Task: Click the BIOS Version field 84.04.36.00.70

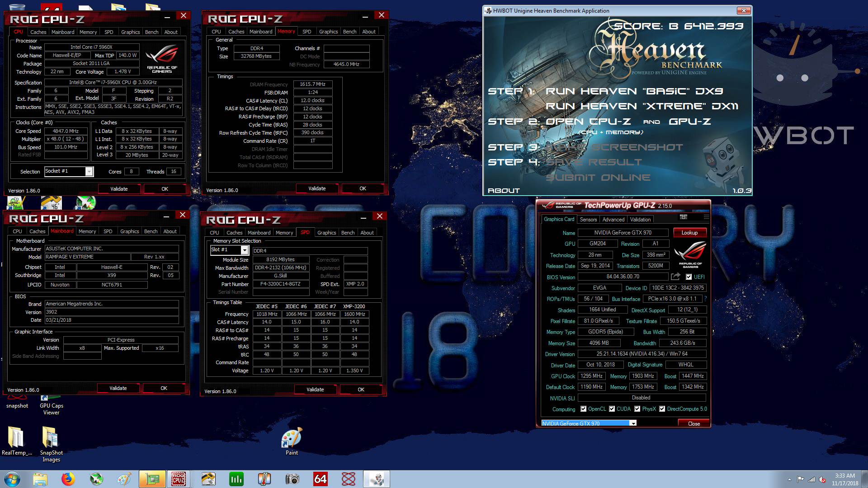Action: [x=623, y=277]
